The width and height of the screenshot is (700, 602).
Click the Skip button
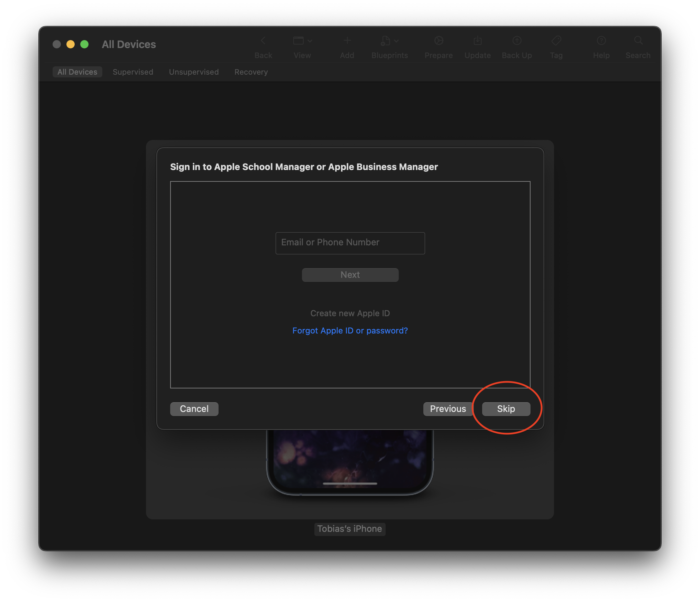point(505,409)
